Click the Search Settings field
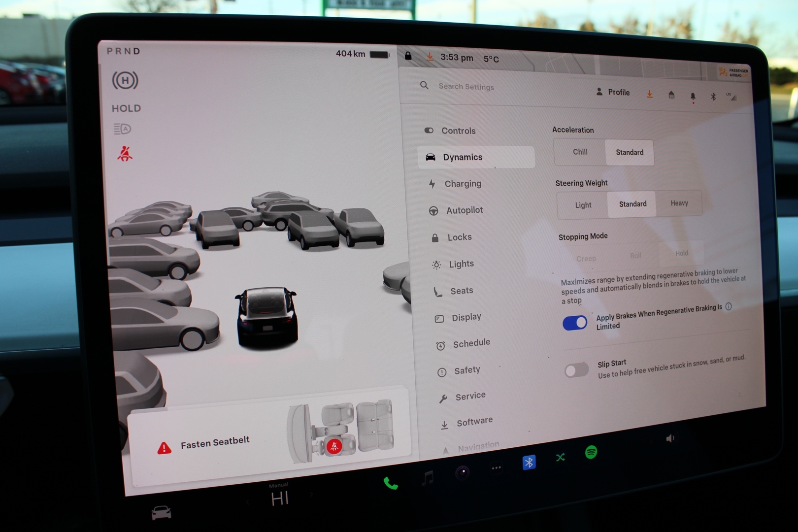This screenshot has height=532, width=798. point(466,87)
